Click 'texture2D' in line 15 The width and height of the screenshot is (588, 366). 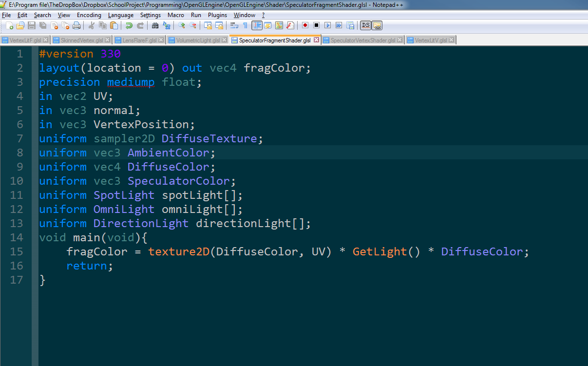pyautogui.click(x=179, y=252)
